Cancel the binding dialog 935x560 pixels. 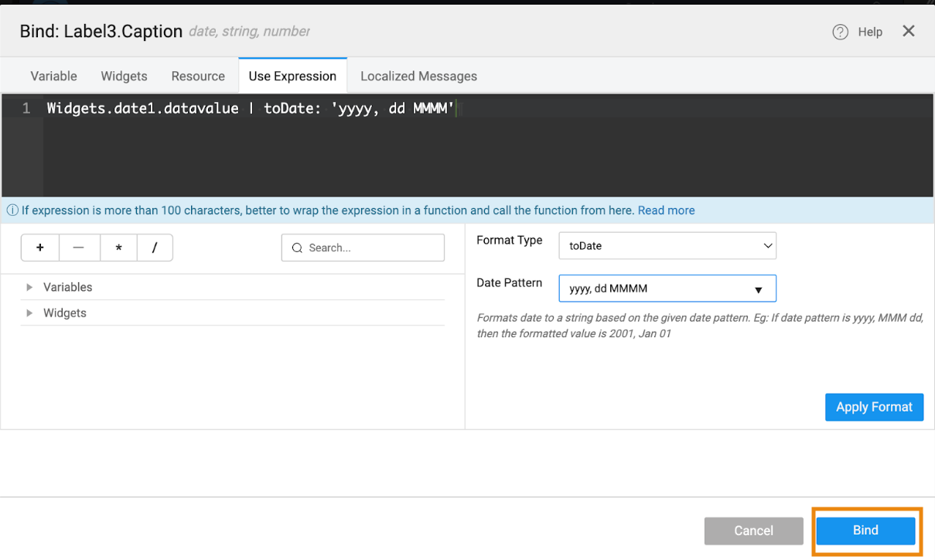(753, 531)
